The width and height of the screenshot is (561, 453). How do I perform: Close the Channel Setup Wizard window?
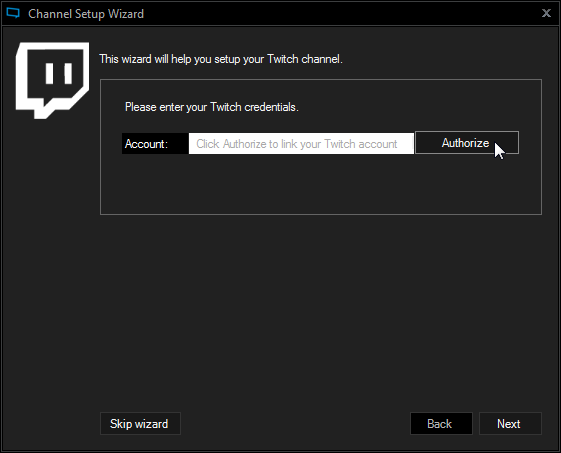546,13
